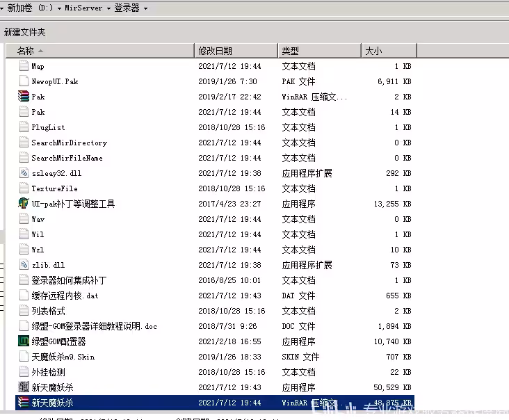Screen dimensions: 509x420
Task: Go to MirServer folder in breadcrumb
Action: point(83,8)
